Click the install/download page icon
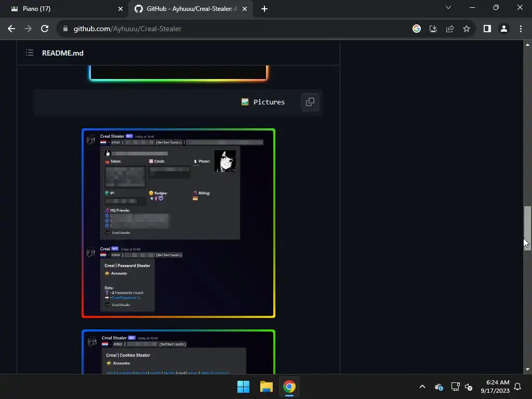 click(433, 29)
